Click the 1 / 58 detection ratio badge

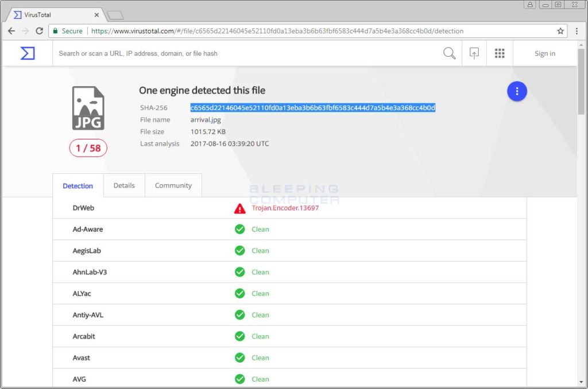88,148
